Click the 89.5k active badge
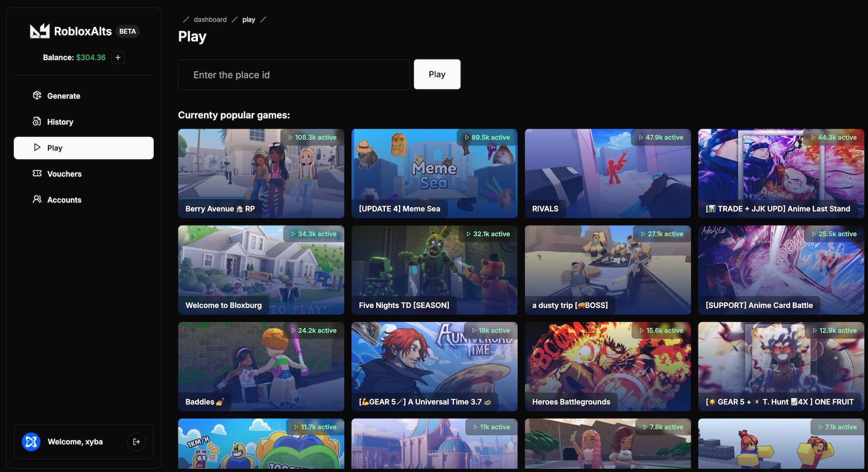The height and width of the screenshot is (472, 868). tap(487, 137)
